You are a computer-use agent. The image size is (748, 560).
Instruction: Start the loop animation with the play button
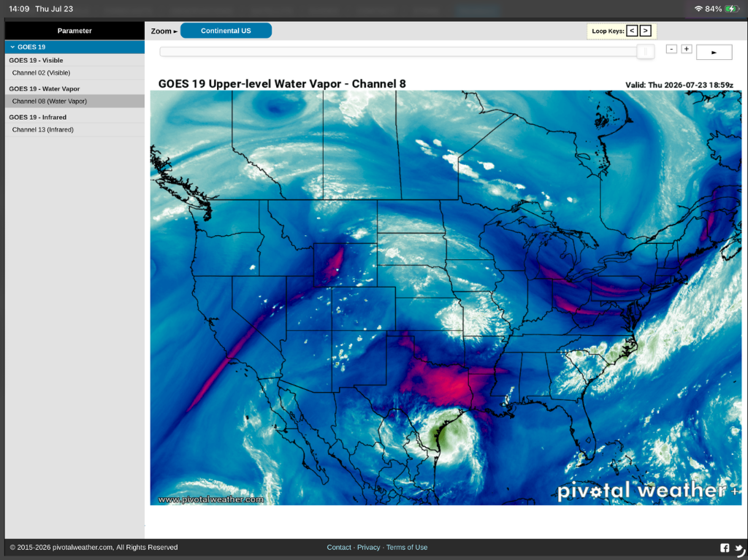point(714,52)
